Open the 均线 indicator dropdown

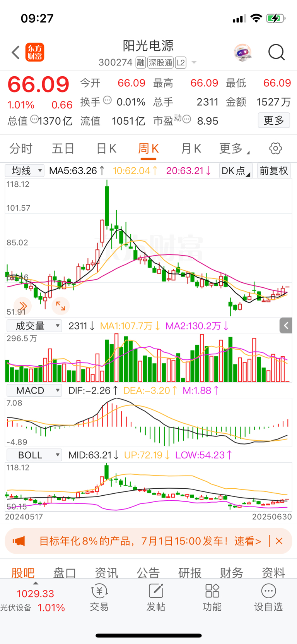[24, 170]
